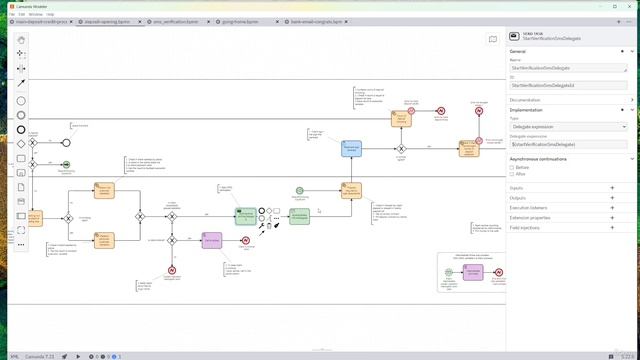Pick the data store palette shape
640x360 pixels.
tap(21, 201)
